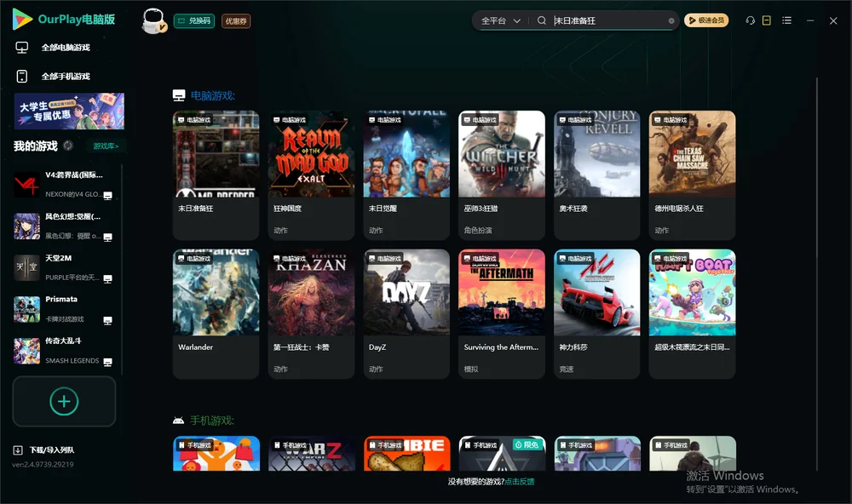Viewport: 852px width, 504px height.
Task: Open the user avatar profile
Action: [153, 20]
